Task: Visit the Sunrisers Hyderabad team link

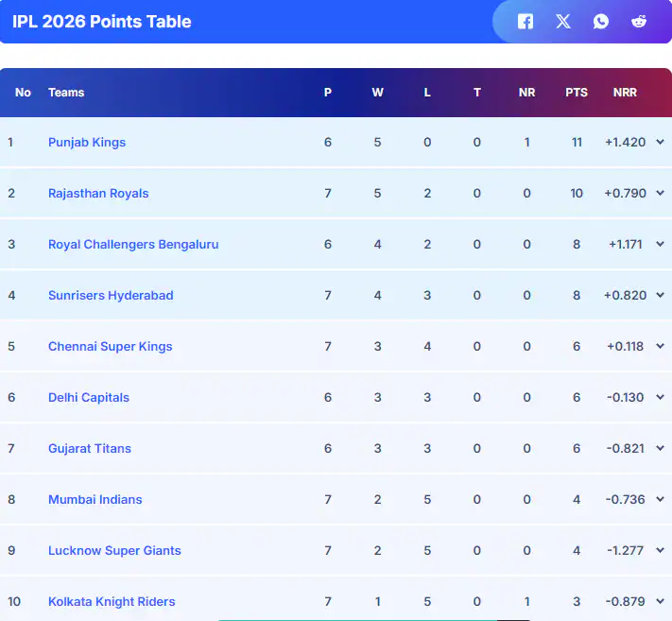Action: (x=111, y=296)
